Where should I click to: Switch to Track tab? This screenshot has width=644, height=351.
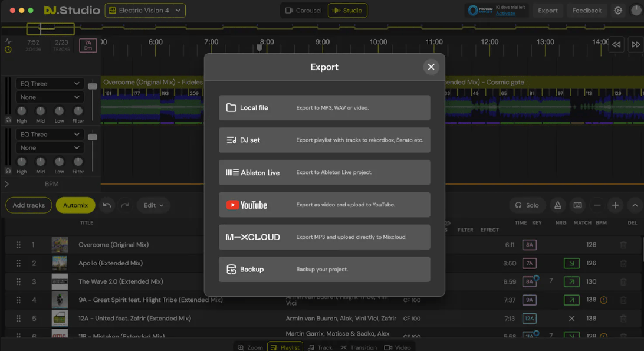pyautogui.click(x=320, y=347)
